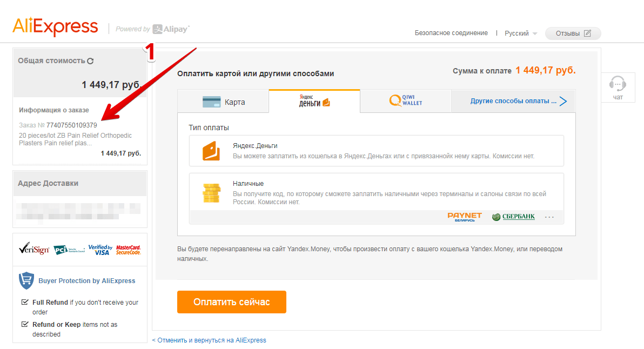The height and width of the screenshot is (349, 644).
Task: Expand Другие способы оплаты options
Action: click(513, 101)
